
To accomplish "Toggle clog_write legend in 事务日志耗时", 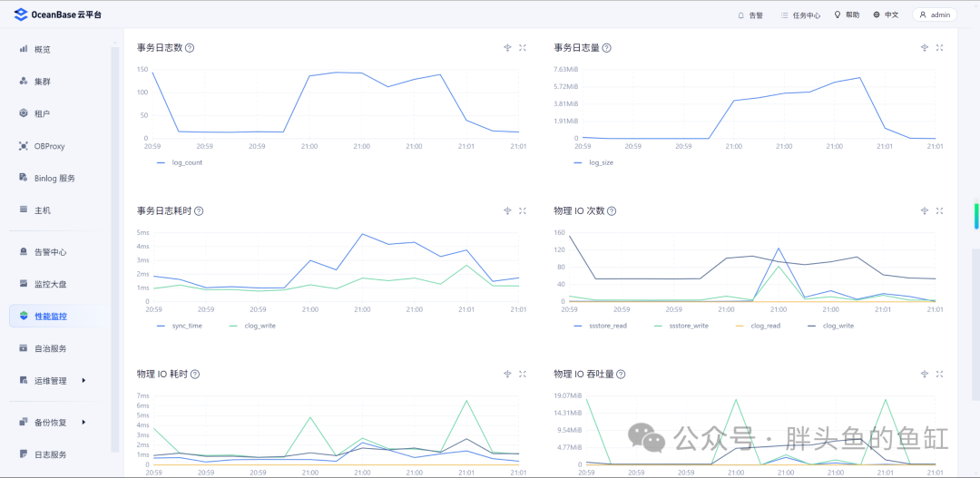I will pyautogui.click(x=252, y=327).
